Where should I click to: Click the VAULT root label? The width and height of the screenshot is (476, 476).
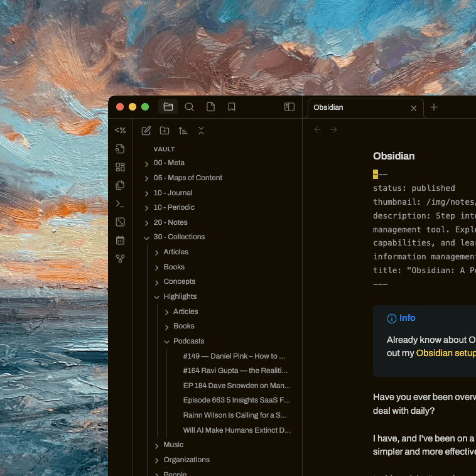tap(164, 149)
